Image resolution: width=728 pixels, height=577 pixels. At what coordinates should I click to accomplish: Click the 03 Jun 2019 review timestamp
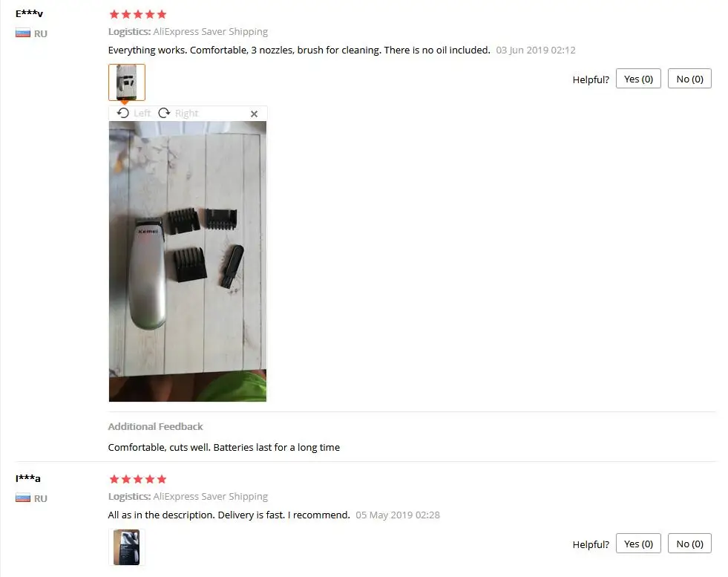click(536, 50)
